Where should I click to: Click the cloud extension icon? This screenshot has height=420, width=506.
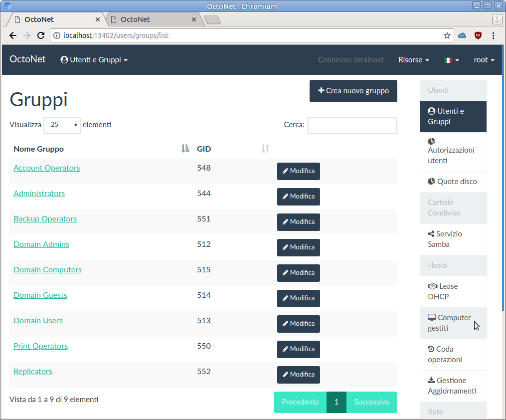[x=462, y=35]
